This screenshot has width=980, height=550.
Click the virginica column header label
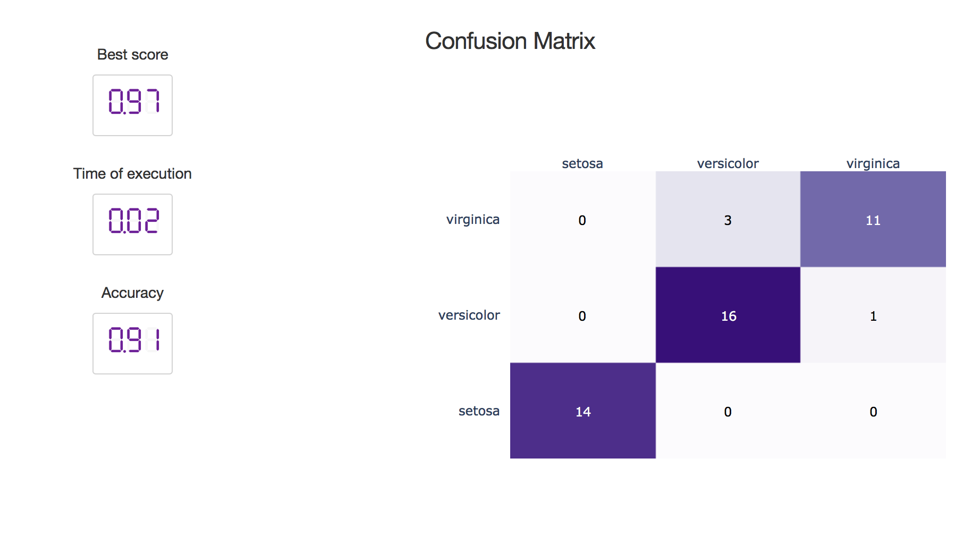[873, 163]
